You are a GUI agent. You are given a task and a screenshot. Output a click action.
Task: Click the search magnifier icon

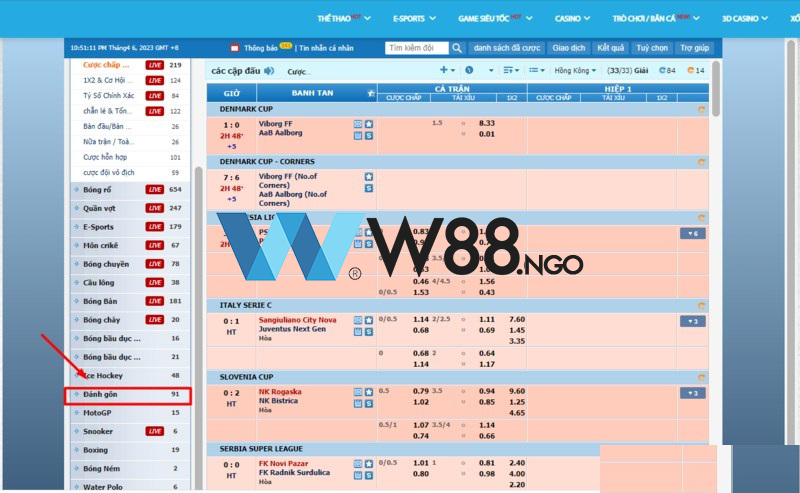coord(457,48)
